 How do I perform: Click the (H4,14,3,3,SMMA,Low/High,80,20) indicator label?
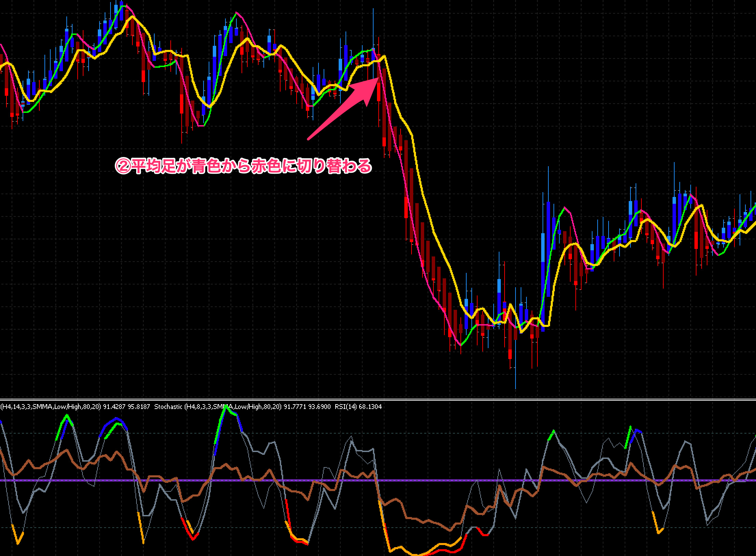coord(75,407)
